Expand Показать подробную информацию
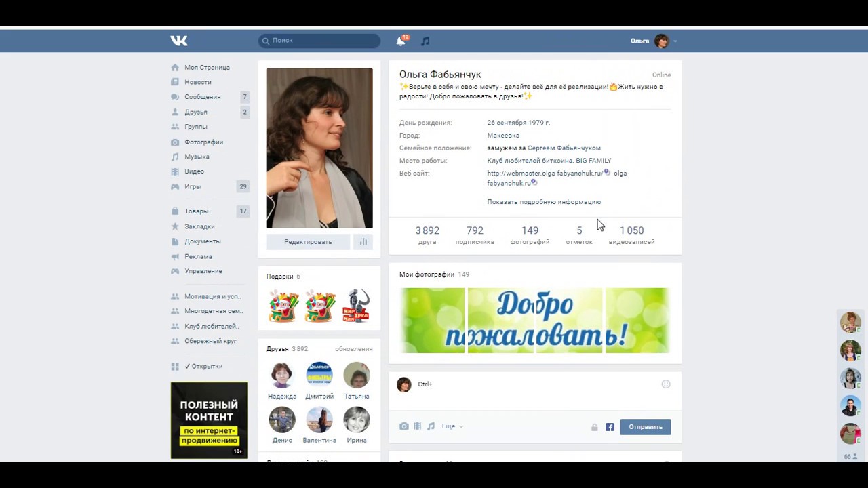This screenshot has height=488, width=868. click(544, 202)
